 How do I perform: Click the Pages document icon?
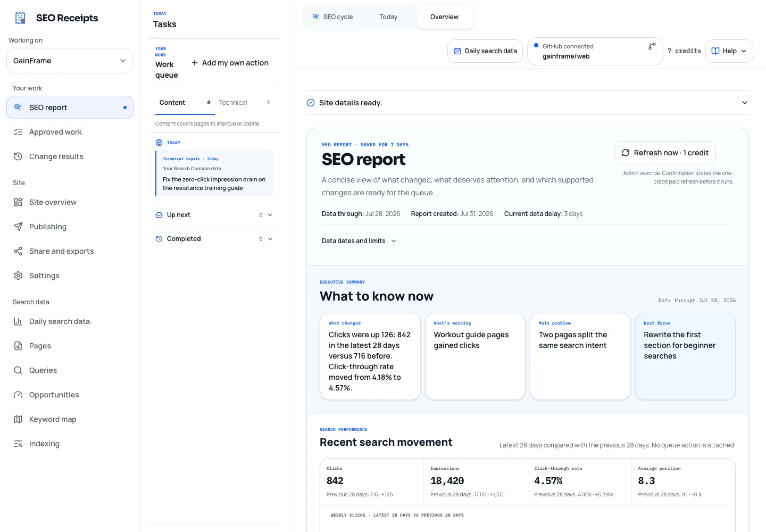[18, 346]
